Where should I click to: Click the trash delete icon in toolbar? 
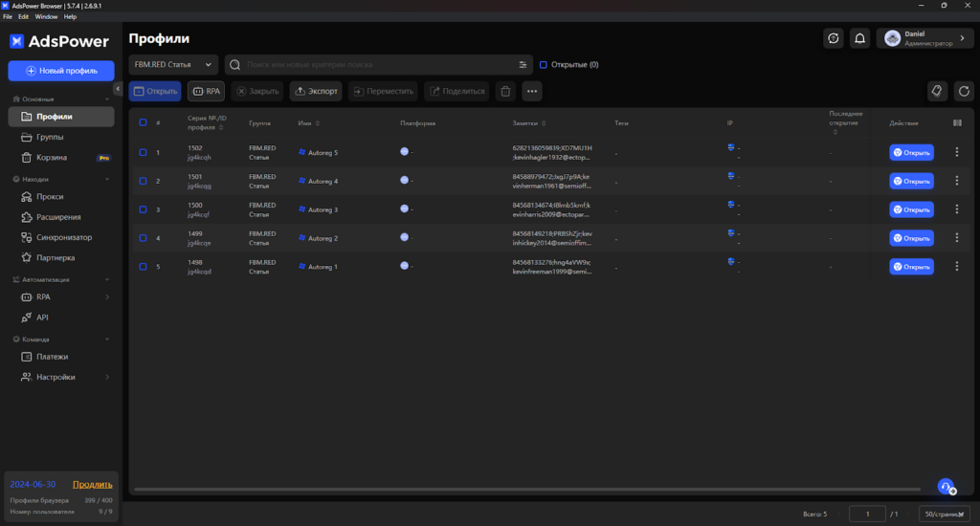pyautogui.click(x=505, y=91)
